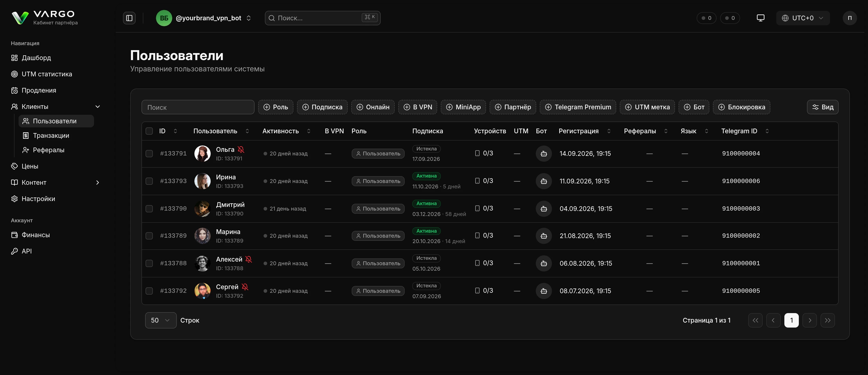Viewport: 868px width, 375px height.
Task: Open the Финансы menu item
Action: [30, 235]
